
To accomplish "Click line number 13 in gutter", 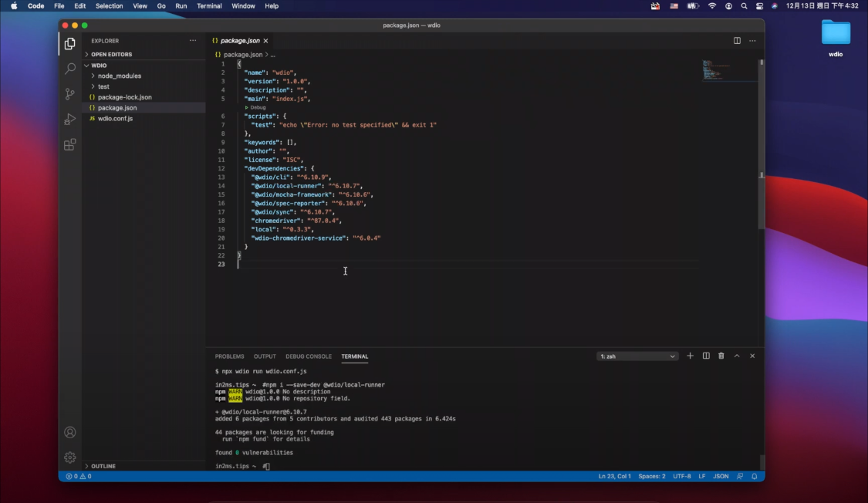I will pos(221,177).
